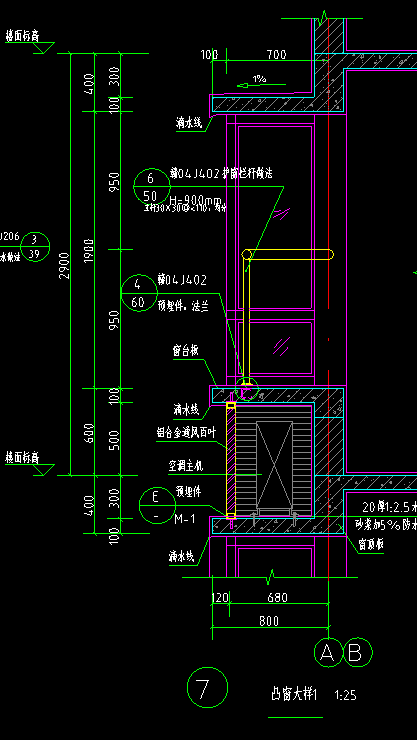The image size is (417, 740).
Task: Select the axis bubble labeled B
Action: click(x=358, y=653)
